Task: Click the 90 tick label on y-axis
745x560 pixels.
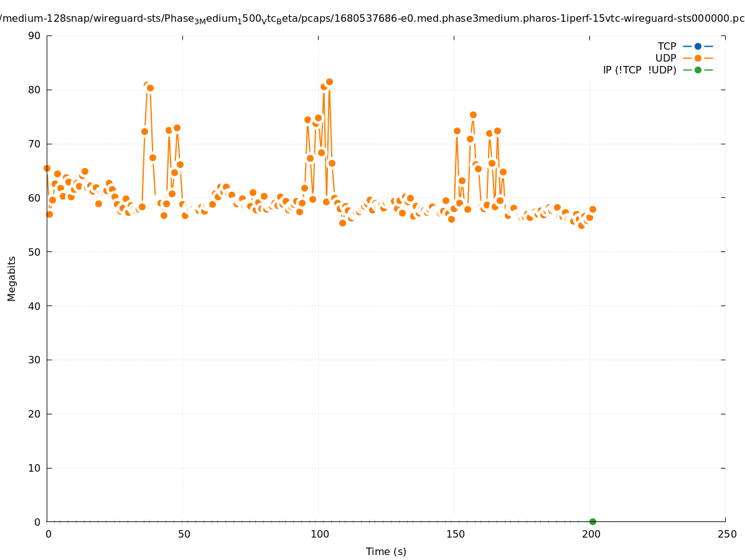Action: (x=34, y=35)
